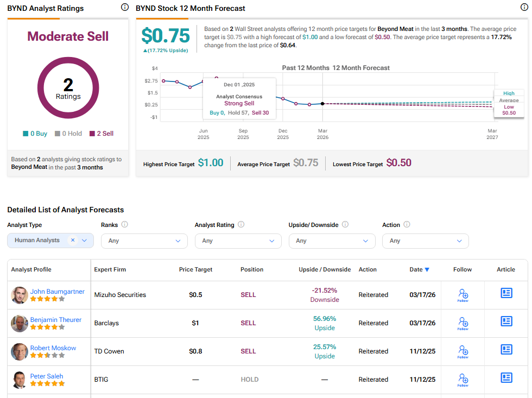Open article icon for John Baumgartner row
This screenshot has height=398, width=532.
[506, 293]
